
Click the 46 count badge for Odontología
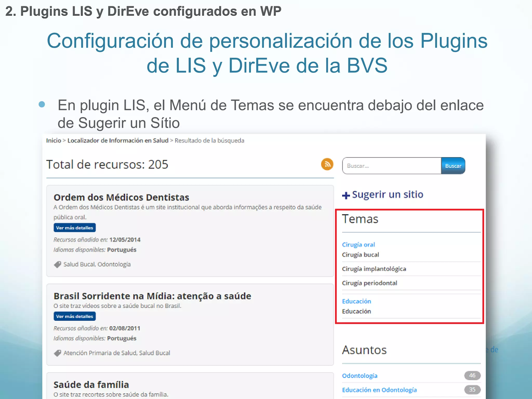click(x=472, y=375)
